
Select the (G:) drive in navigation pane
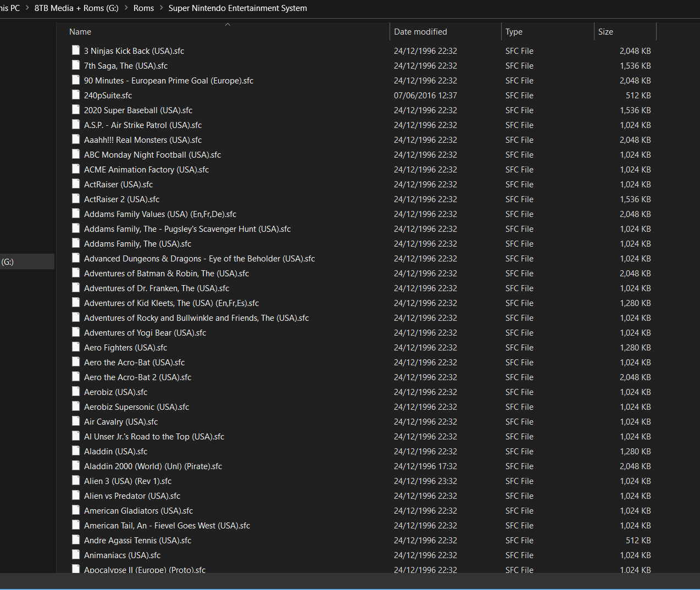(27, 261)
